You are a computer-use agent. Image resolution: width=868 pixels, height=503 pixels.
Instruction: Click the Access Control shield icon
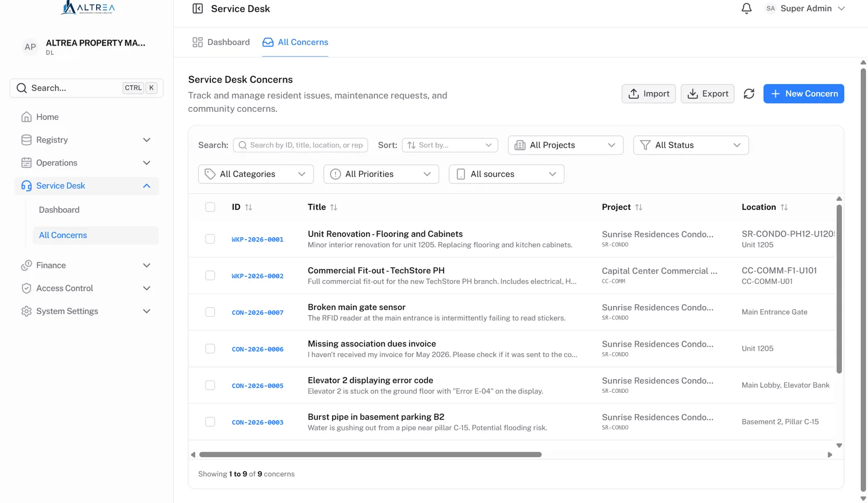(x=26, y=288)
